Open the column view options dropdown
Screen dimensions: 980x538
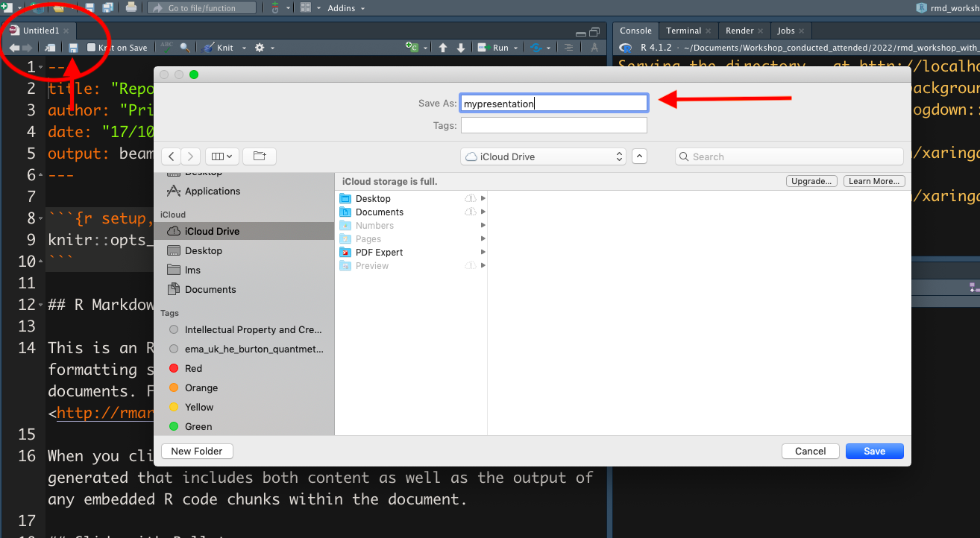tap(222, 156)
